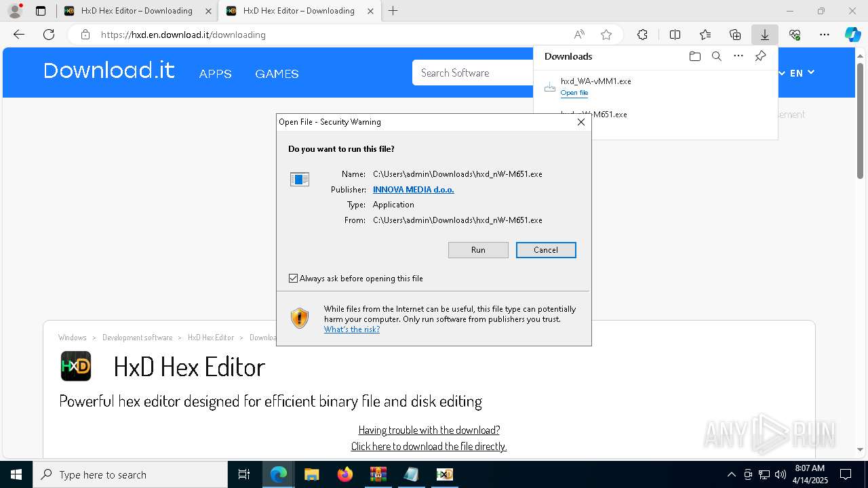
Task: Launch Firefox from the taskbar
Action: [345, 474]
